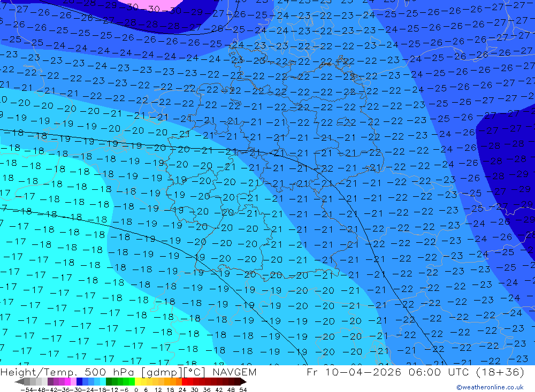Click the dark right arrow end of the color scale

(243, 381)
